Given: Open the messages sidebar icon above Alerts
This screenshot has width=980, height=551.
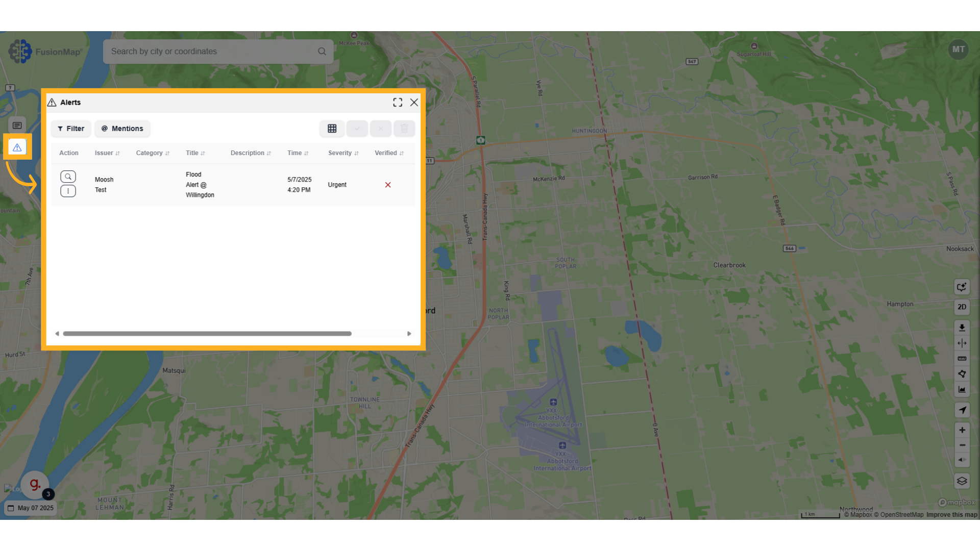Looking at the screenshot, I should pyautogui.click(x=17, y=125).
